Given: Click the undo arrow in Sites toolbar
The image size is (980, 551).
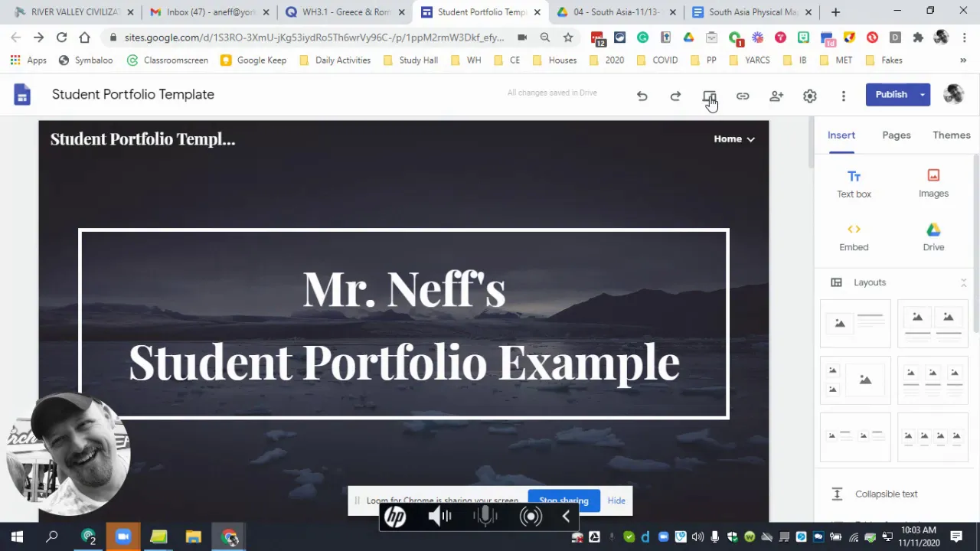Looking at the screenshot, I should pyautogui.click(x=642, y=96).
